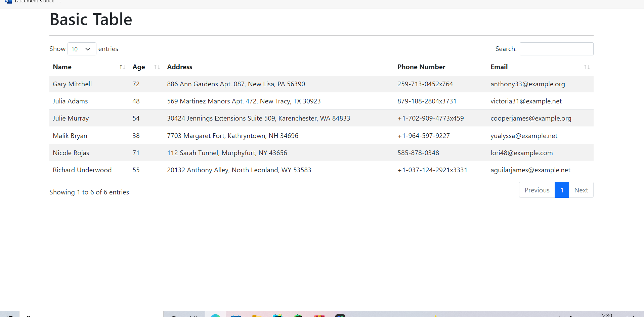Select the address 20132 Anthony Alley, North Leonland
The height and width of the screenshot is (317, 644).
tap(222, 170)
